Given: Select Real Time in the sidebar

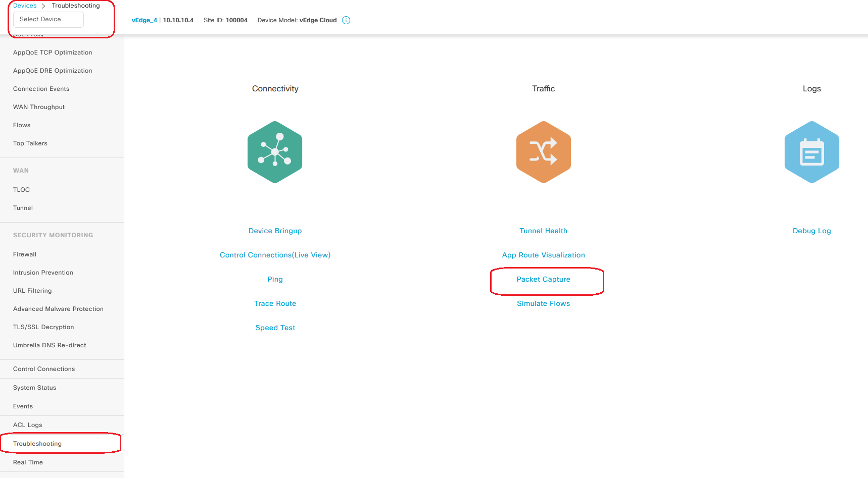Looking at the screenshot, I should click(28, 462).
